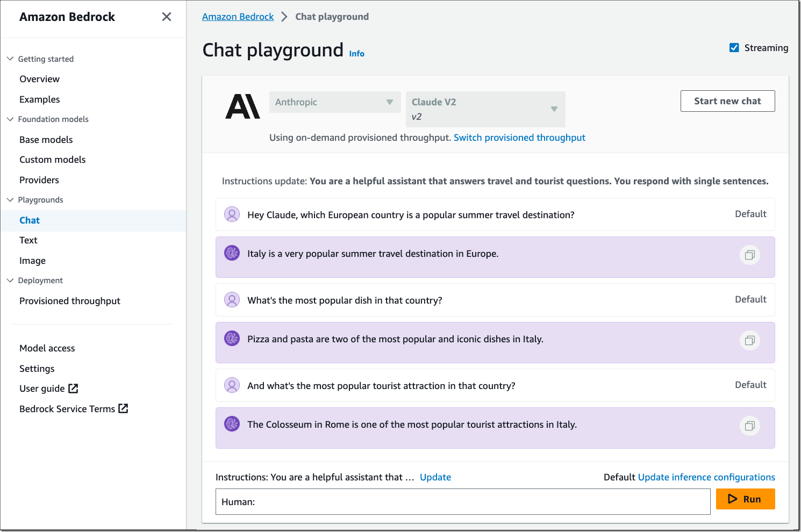Viewport: 801px width, 532px height.
Task: Open the Claude V2 model dropdown
Action: pos(485,109)
